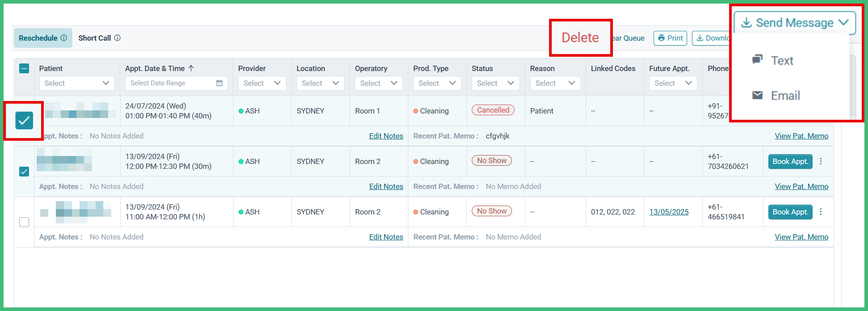Open the Send Message dropdown
Screen dimensions: 868x311
coord(795,23)
